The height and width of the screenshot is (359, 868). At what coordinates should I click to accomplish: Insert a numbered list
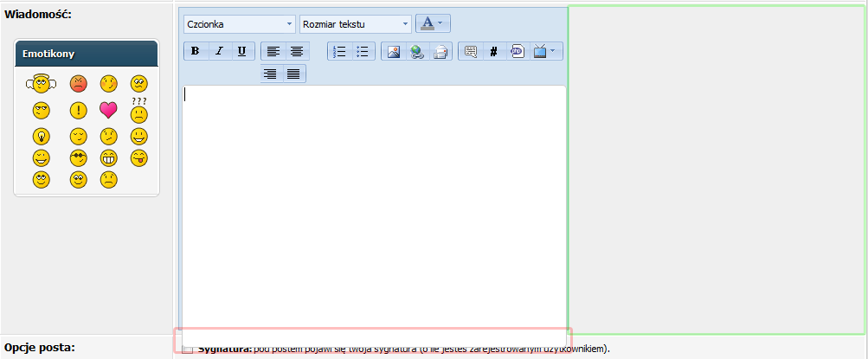point(338,51)
